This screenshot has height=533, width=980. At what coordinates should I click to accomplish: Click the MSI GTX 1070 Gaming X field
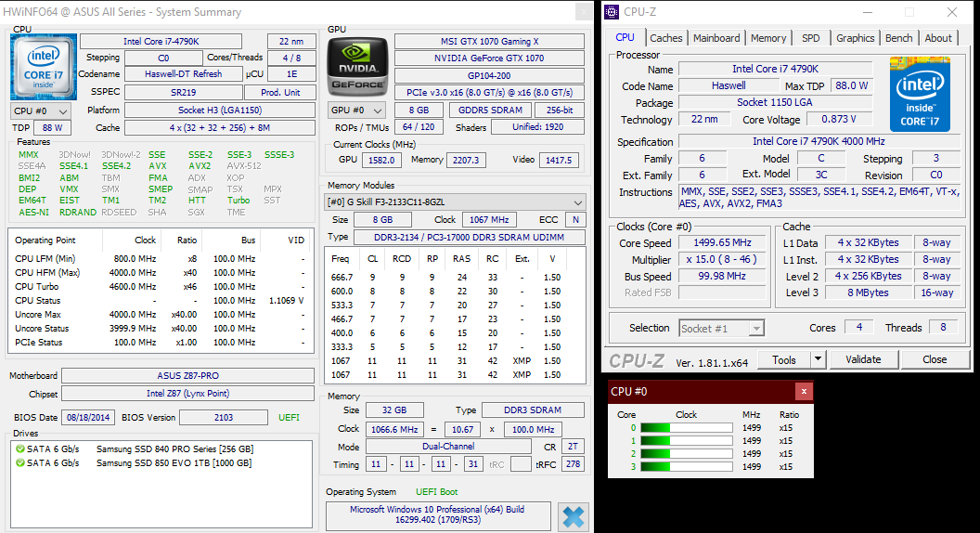489,41
